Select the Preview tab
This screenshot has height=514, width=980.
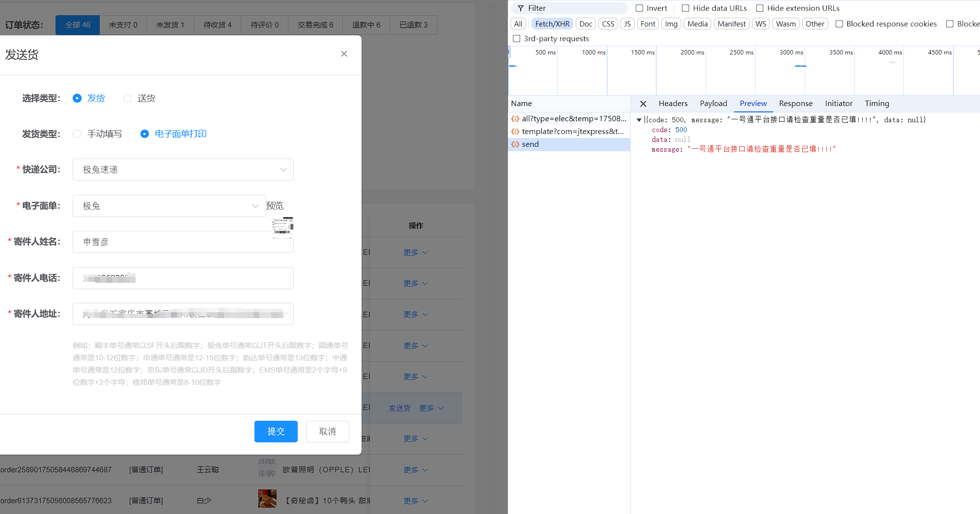pyautogui.click(x=753, y=104)
